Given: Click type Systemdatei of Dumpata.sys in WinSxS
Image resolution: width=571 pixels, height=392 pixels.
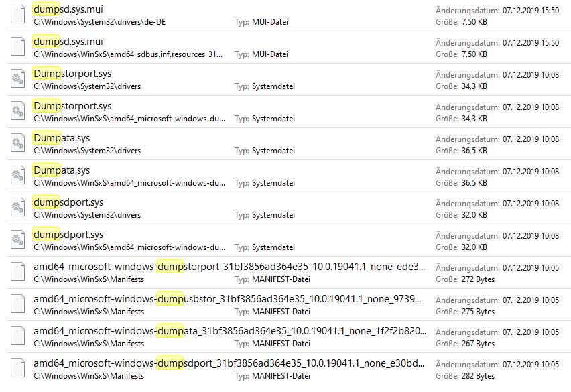Looking at the screenshot, I should (x=273, y=183).
